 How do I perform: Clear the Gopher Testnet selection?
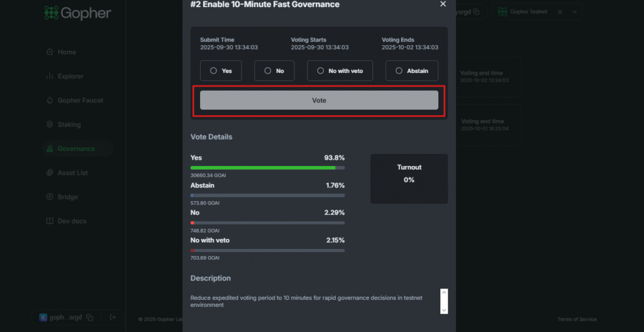pos(560,12)
